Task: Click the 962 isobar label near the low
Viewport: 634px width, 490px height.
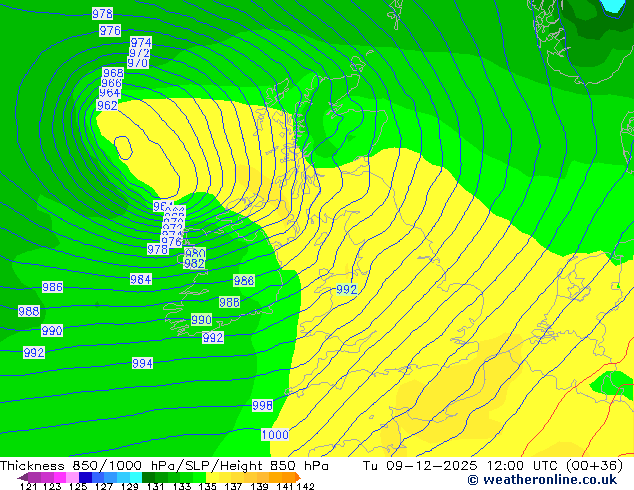Action: (x=107, y=105)
